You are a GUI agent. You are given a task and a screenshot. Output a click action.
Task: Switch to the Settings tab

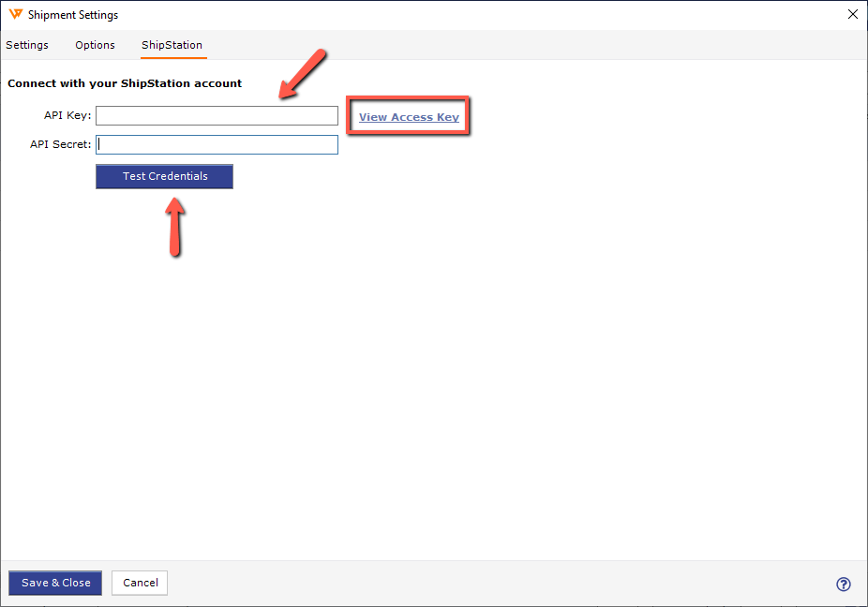tap(27, 45)
